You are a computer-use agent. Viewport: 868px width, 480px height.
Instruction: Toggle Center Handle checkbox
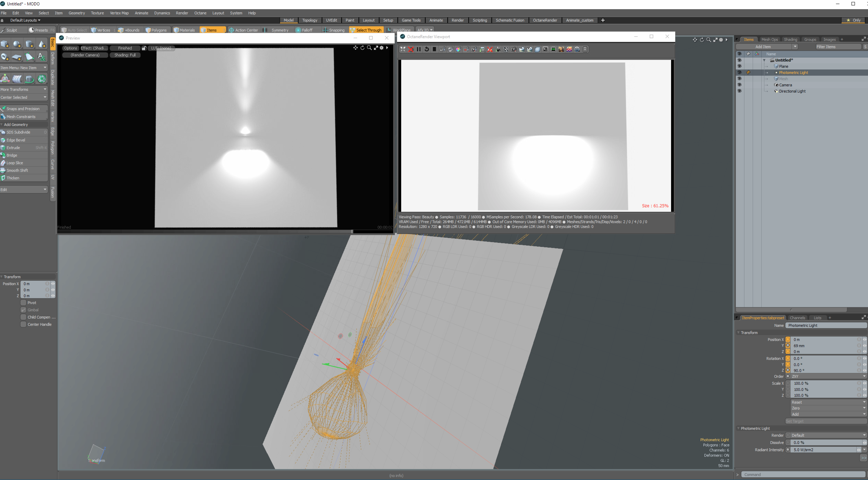coord(23,324)
